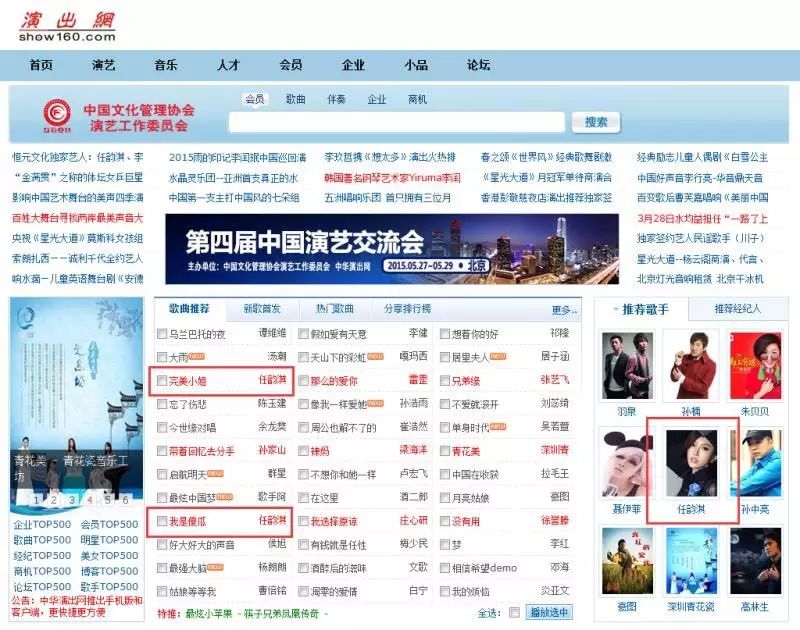Select the 歌曲 search category tab

tap(295, 99)
